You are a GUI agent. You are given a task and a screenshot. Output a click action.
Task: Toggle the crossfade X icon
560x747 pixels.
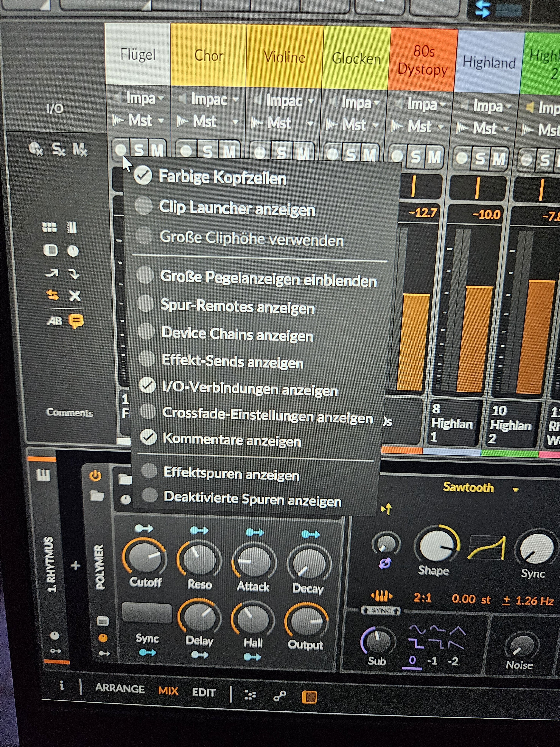[x=75, y=296]
